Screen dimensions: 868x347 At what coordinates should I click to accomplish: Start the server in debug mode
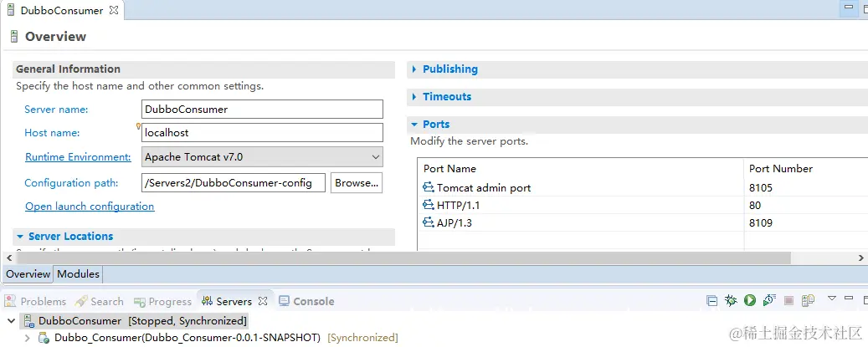[x=731, y=300]
